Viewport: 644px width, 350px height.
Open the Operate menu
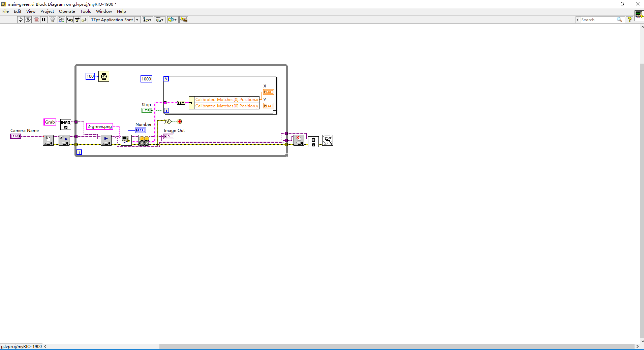coord(67,11)
